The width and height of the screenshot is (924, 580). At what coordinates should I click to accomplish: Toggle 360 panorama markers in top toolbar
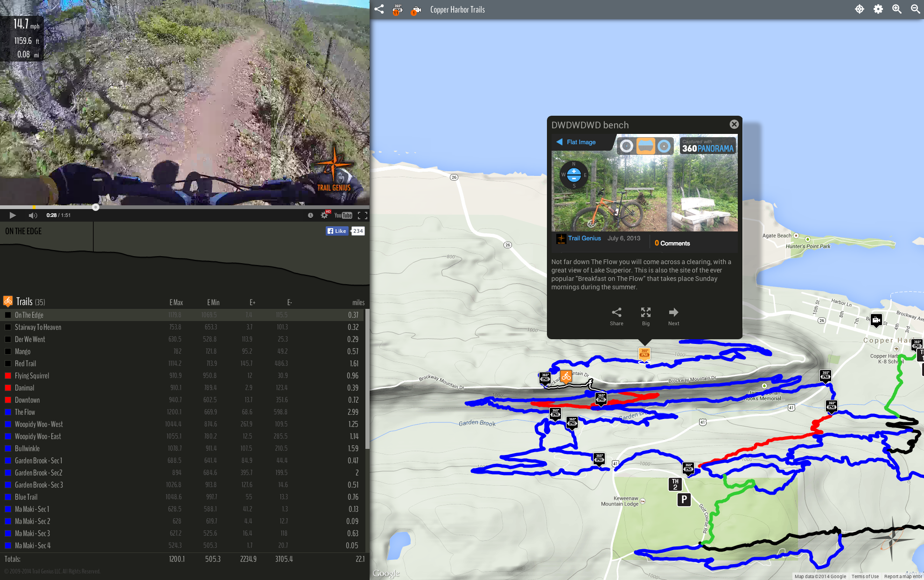point(397,9)
